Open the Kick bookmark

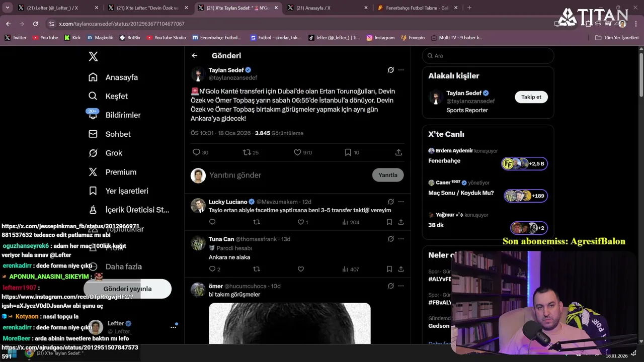[x=72, y=38]
